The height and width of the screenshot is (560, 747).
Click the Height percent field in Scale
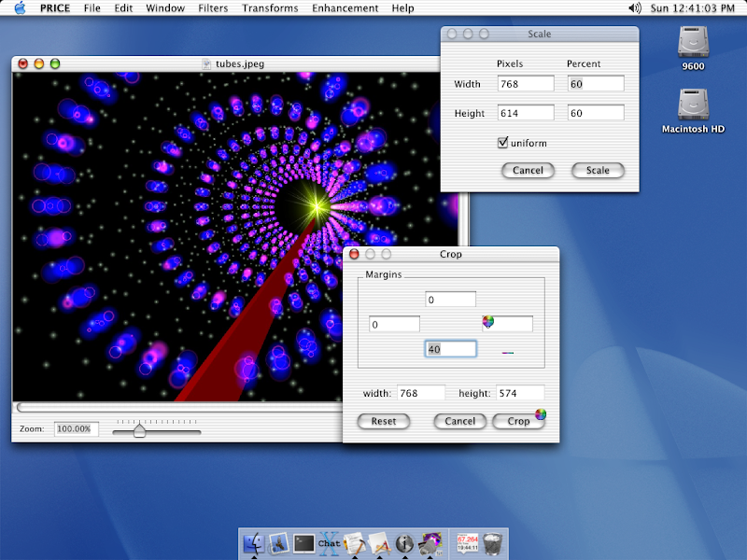[596, 113]
